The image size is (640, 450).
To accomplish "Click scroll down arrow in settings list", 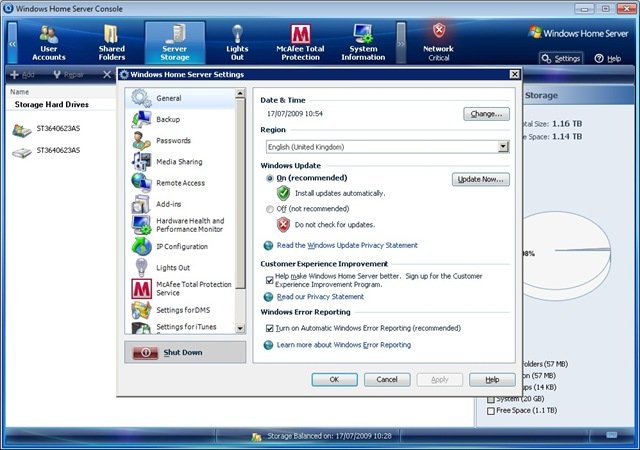I will 240,328.
